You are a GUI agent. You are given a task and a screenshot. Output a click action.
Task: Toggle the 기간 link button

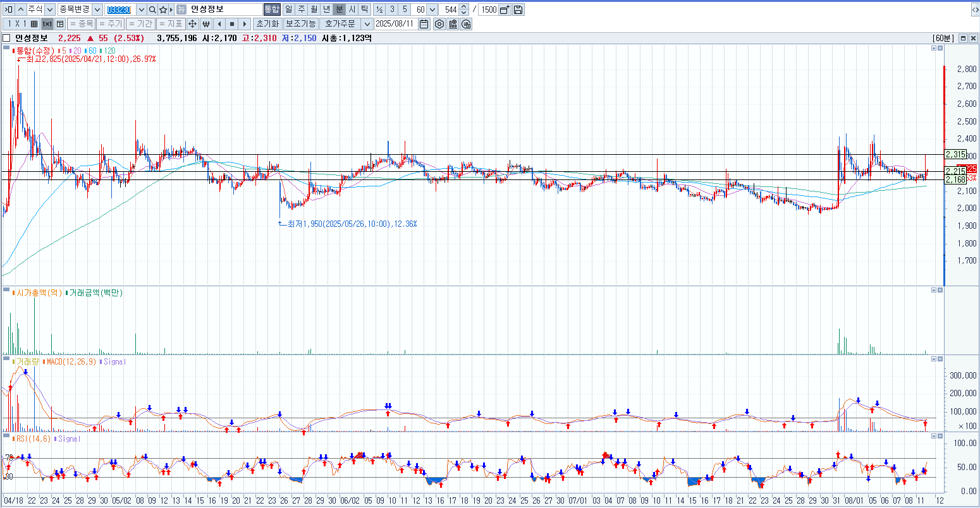[x=140, y=24]
